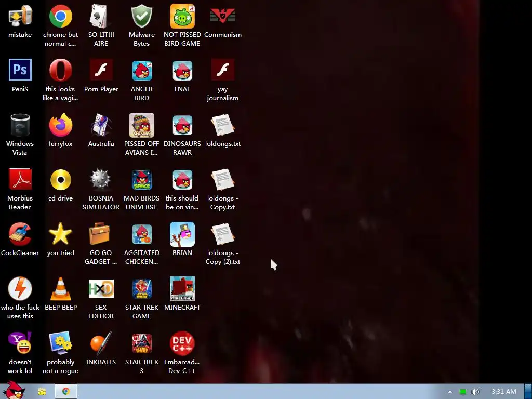The height and width of the screenshot is (399, 532).
Task: Select the Communism desktop icon
Action: [x=222, y=16]
